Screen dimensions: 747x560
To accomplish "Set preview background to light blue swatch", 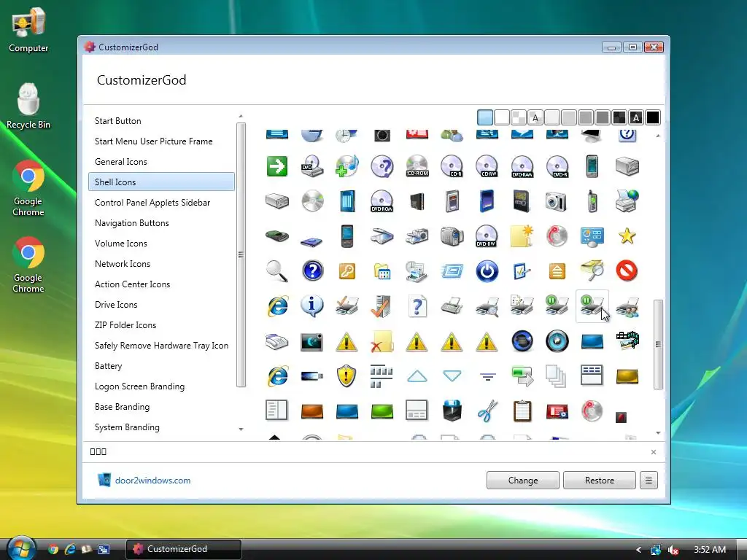I will pyautogui.click(x=485, y=117).
